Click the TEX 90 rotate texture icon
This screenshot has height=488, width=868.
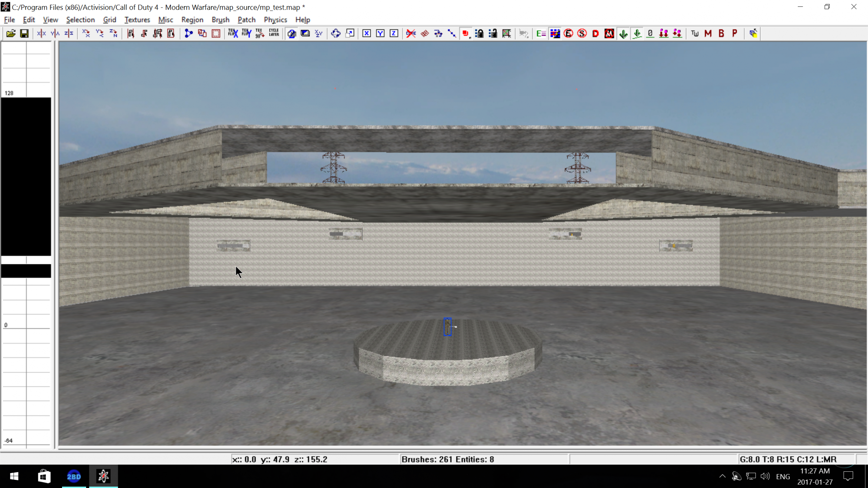pyautogui.click(x=260, y=33)
